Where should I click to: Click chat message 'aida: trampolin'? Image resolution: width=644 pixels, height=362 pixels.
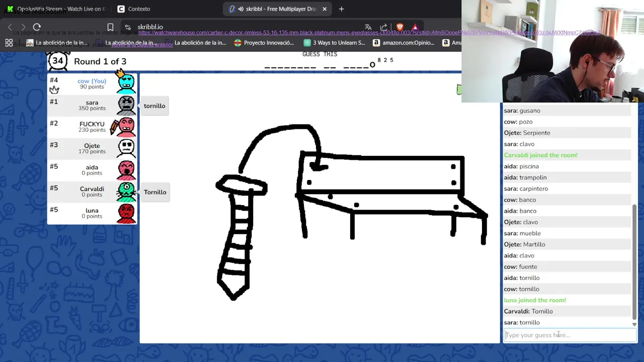click(525, 177)
